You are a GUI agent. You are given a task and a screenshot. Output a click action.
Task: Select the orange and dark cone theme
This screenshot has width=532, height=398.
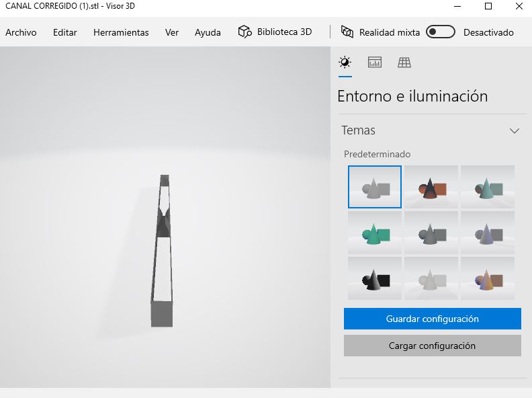click(x=431, y=187)
